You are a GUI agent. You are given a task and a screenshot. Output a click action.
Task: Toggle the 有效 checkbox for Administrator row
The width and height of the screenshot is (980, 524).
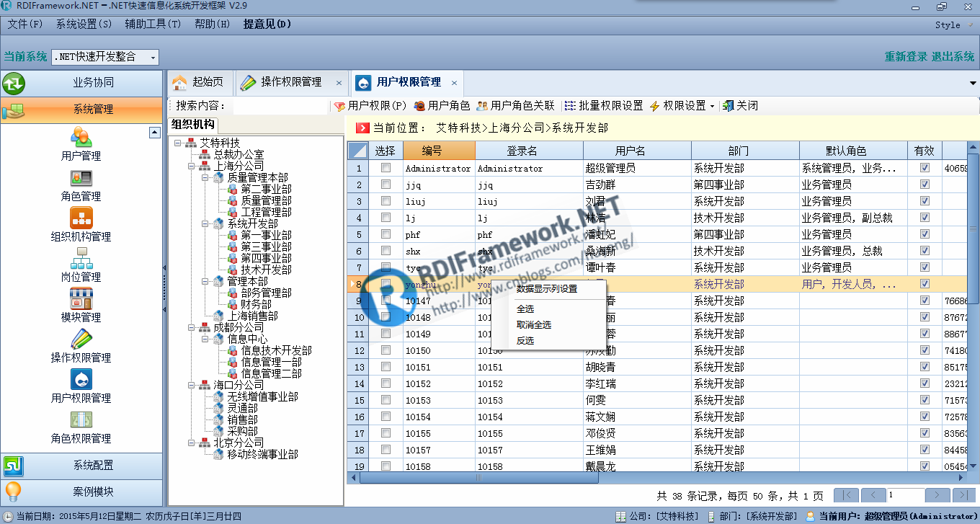click(925, 168)
